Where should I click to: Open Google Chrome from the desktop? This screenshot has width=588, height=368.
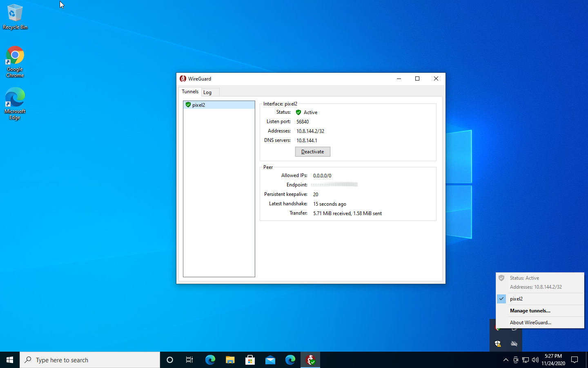[x=15, y=55]
